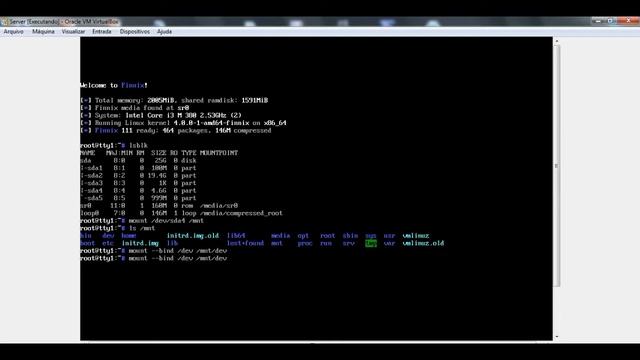Open the Dispositivos menu

click(135, 31)
